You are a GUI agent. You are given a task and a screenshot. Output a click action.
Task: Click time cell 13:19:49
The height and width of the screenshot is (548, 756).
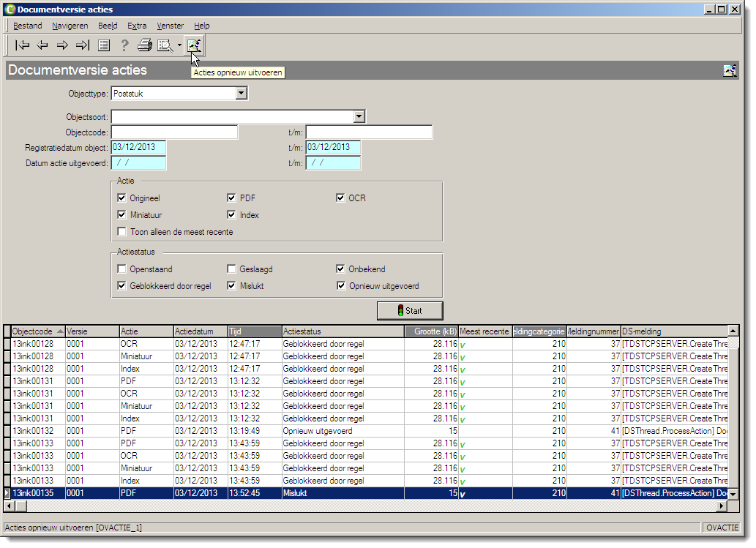point(255,431)
